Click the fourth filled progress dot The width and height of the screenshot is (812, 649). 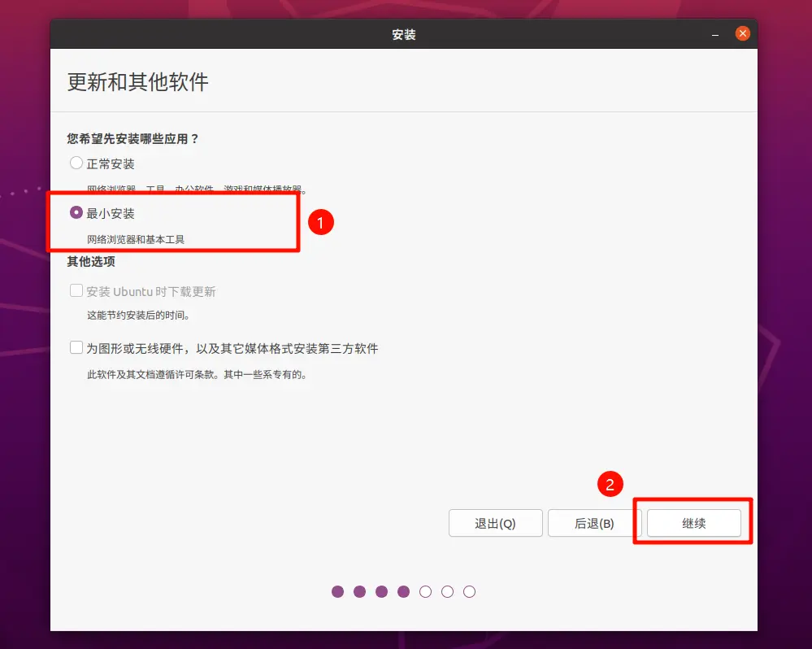pyautogui.click(x=404, y=591)
